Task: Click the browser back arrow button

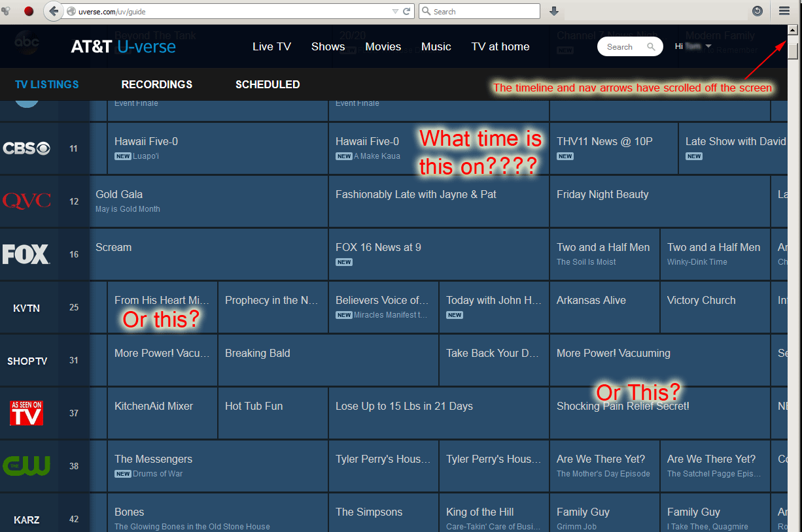Action: [x=54, y=11]
